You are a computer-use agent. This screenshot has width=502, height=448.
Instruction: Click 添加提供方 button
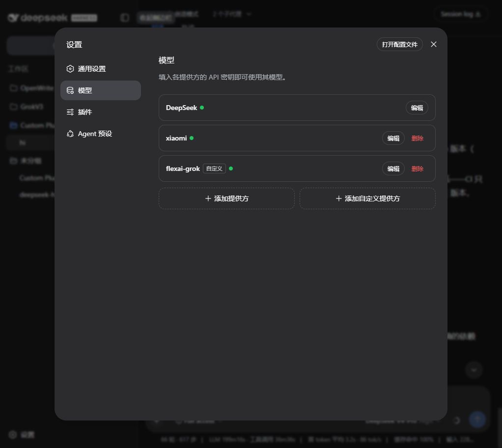click(x=226, y=198)
